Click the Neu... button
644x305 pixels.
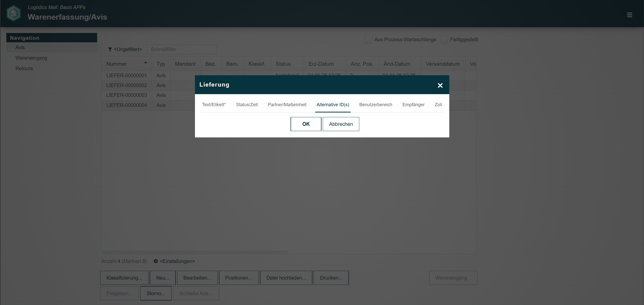(x=163, y=278)
